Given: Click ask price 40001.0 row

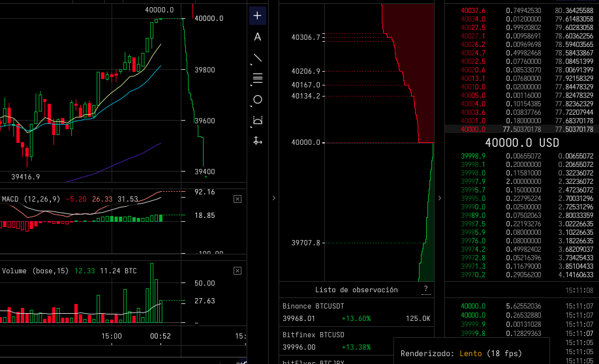Looking at the screenshot, I should 521,121.
